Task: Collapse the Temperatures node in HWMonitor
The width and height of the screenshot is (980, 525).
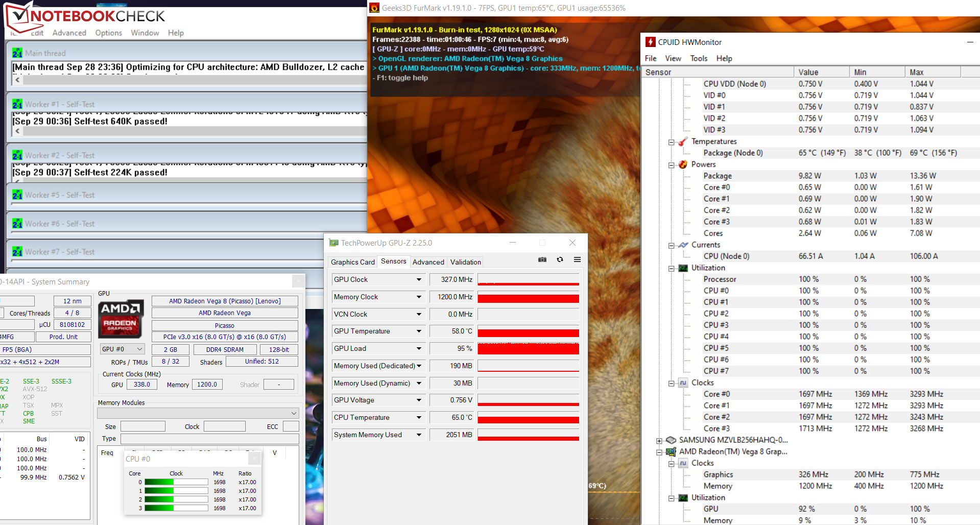Action: 672,142
